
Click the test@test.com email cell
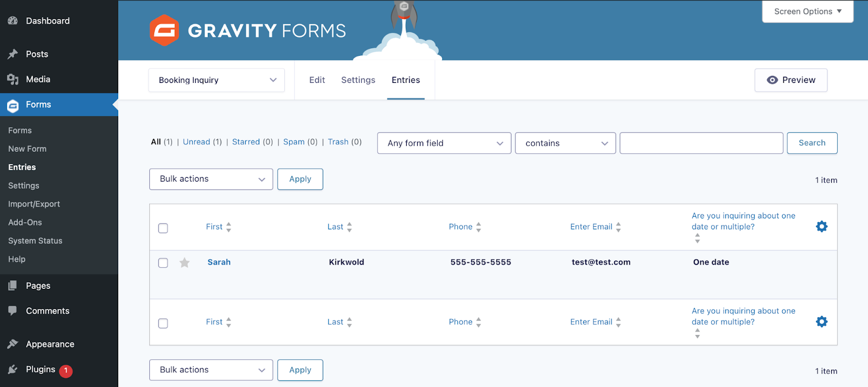click(601, 262)
